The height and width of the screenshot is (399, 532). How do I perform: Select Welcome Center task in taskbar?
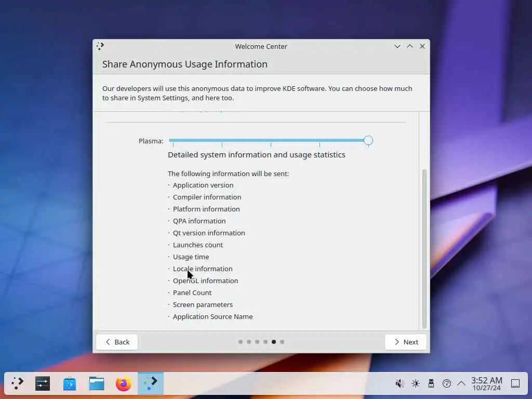pos(151,383)
